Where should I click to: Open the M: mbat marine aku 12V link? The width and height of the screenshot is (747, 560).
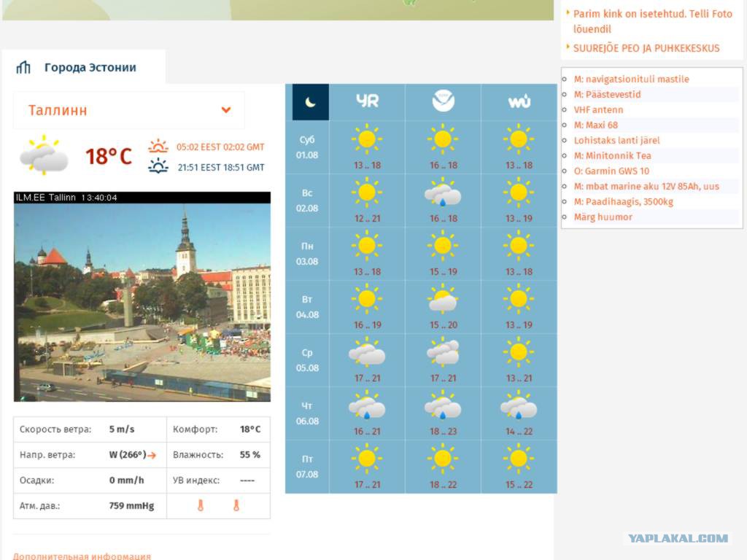(646, 186)
